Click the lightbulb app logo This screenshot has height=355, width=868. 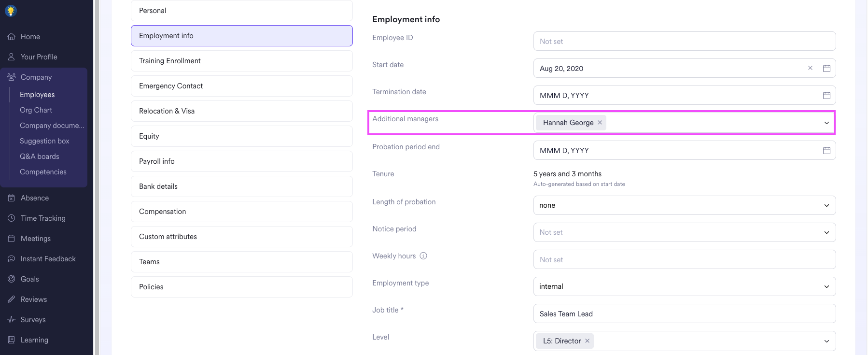(x=11, y=11)
